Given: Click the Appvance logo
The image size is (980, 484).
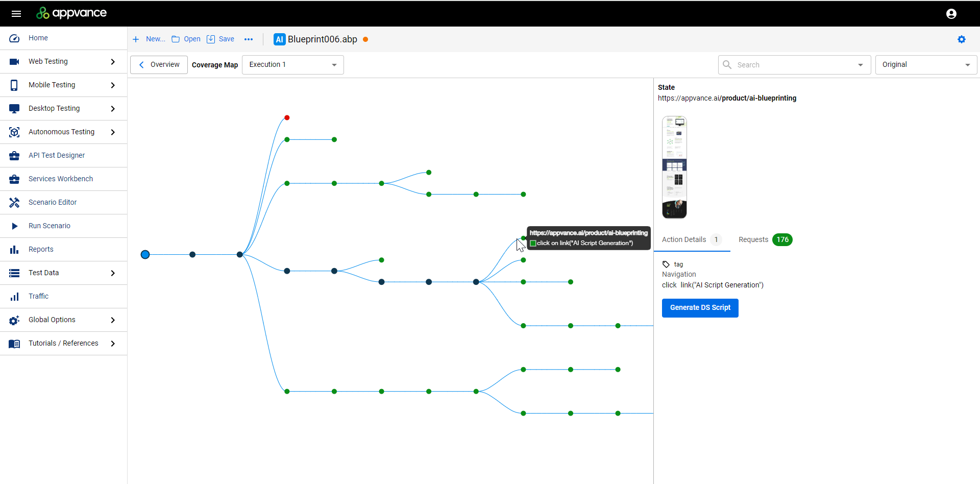Looking at the screenshot, I should [71, 13].
